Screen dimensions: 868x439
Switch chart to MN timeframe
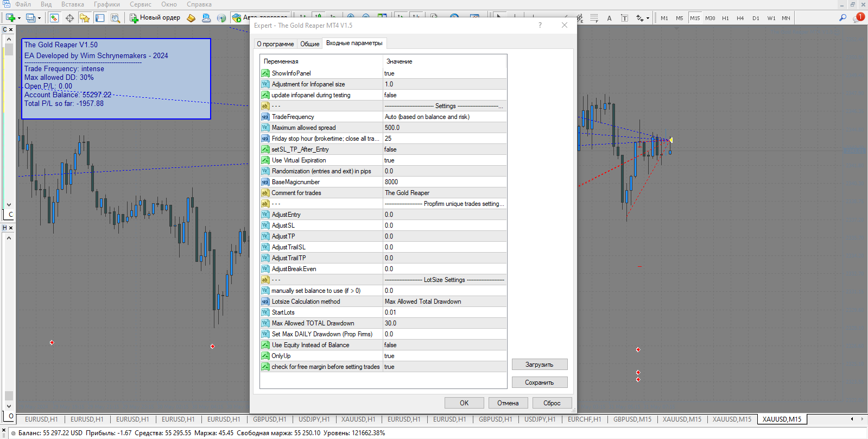(x=786, y=18)
